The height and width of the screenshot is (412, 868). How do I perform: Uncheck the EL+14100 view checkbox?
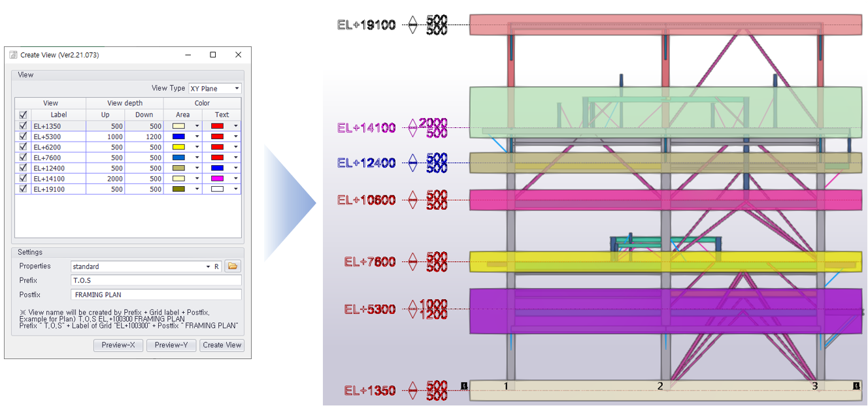click(x=24, y=178)
